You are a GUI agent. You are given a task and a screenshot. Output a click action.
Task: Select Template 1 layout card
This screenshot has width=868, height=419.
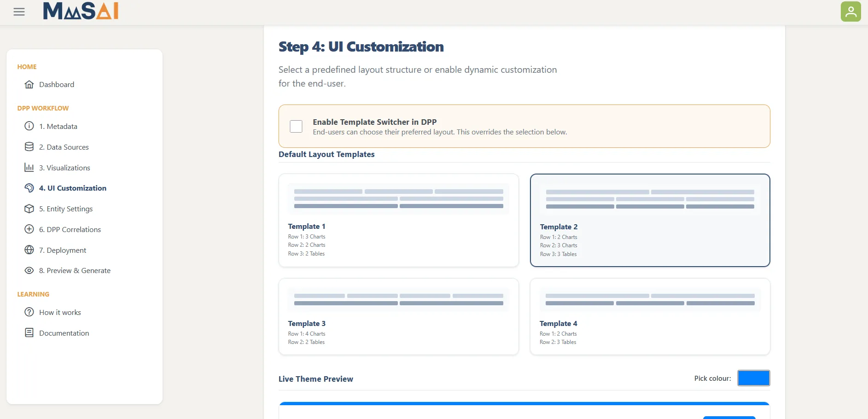click(399, 220)
